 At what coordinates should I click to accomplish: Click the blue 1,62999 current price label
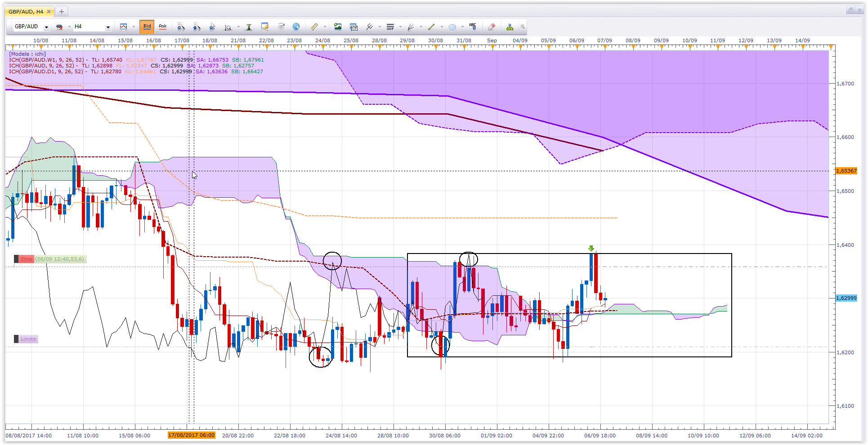[x=846, y=298]
